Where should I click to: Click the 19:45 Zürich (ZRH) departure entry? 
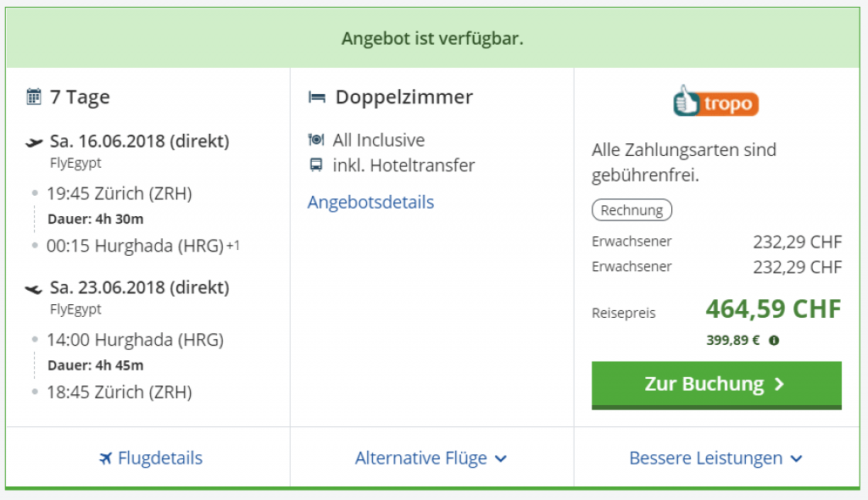coord(119,194)
